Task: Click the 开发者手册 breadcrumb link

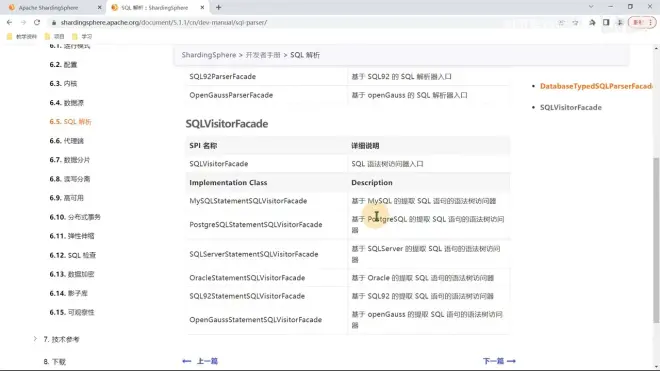Action: 263,55
